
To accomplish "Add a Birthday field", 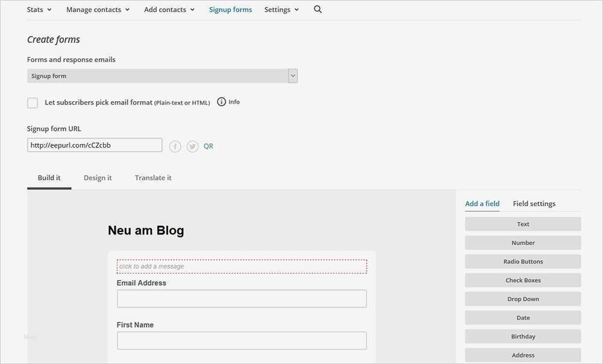I will 523,337.
